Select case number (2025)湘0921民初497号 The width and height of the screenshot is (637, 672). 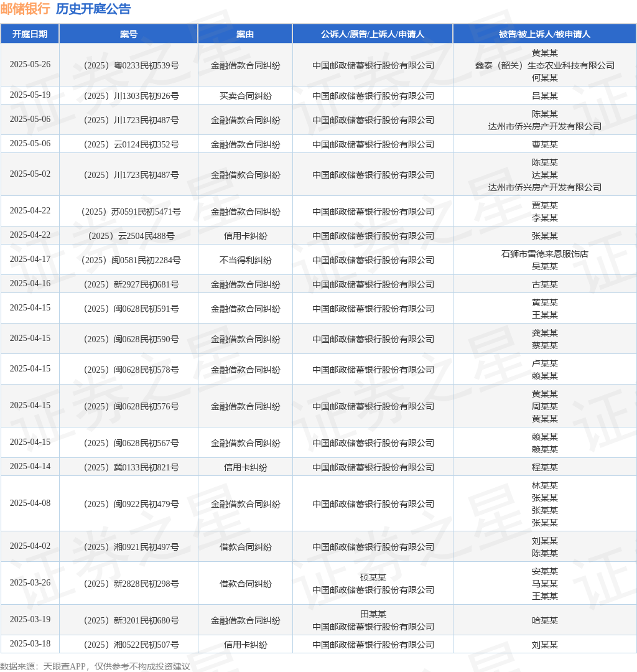point(131,548)
